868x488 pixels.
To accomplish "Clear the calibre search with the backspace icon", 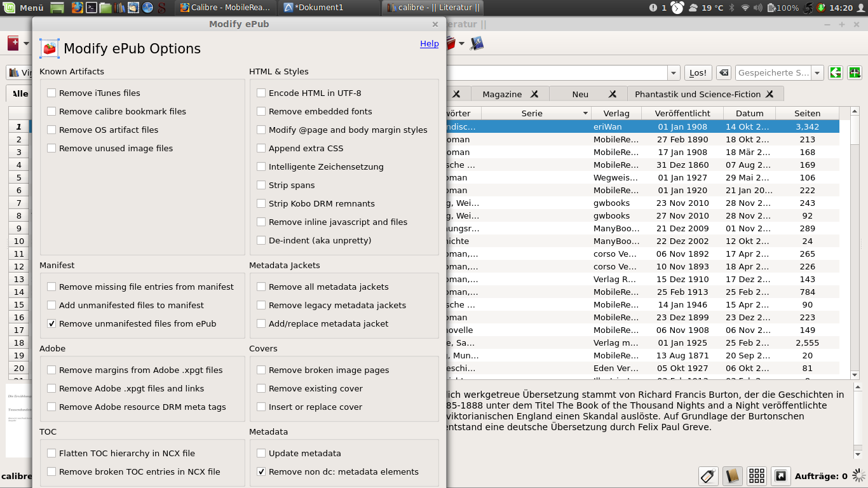I will 723,72.
